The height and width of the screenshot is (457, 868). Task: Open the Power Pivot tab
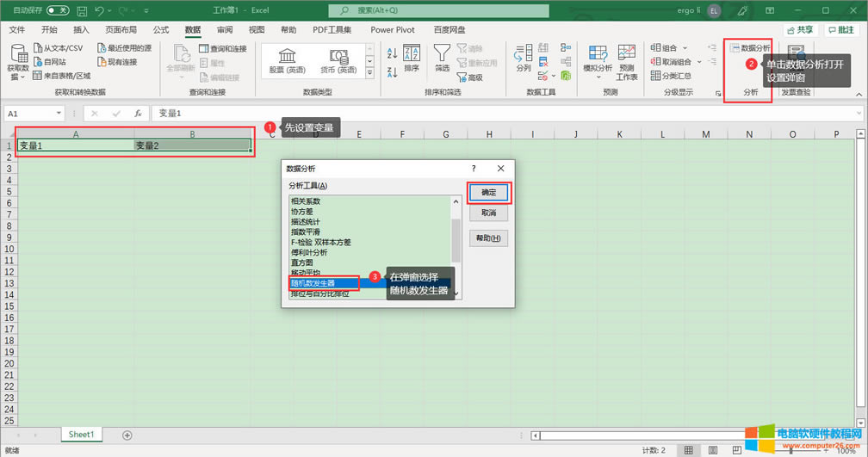[393, 29]
